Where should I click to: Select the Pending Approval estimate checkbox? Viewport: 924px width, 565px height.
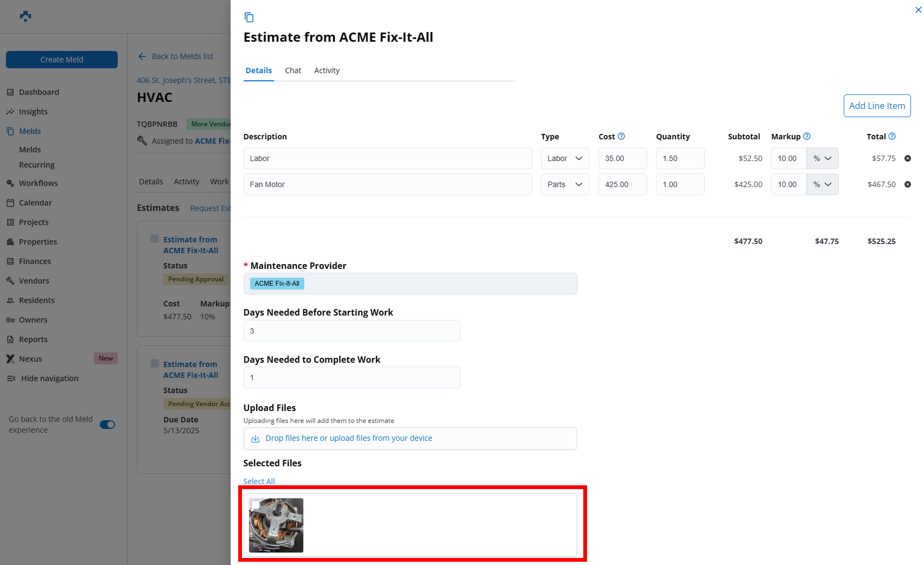[x=155, y=239]
